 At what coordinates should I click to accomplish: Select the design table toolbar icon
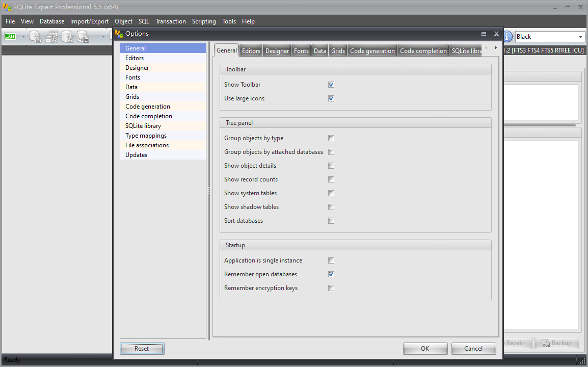tap(51, 37)
